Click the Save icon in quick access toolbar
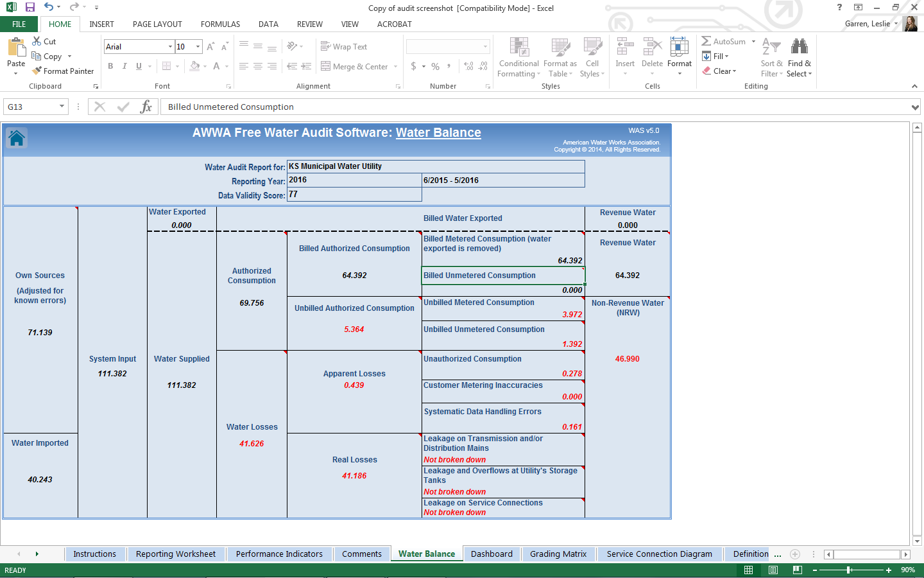This screenshot has height=578, width=924. coord(30,7)
